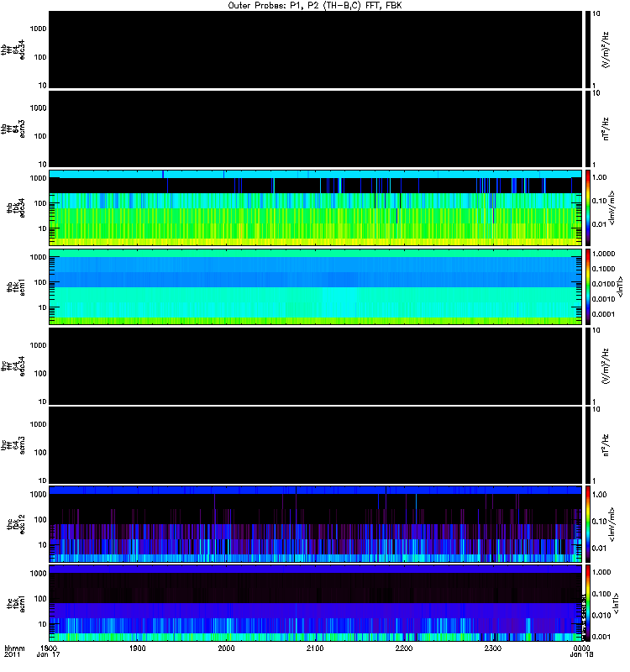
Task: Click the '2300' time axis label
Action: point(493,648)
